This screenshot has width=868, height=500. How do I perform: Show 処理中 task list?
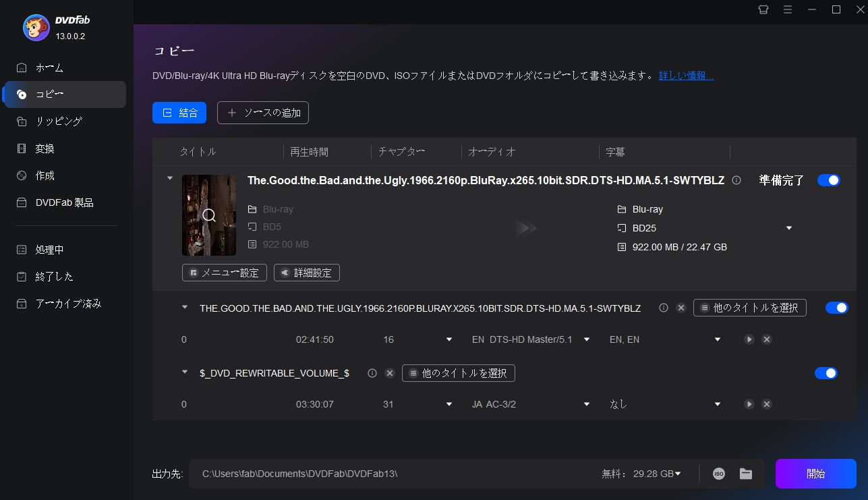64,250
